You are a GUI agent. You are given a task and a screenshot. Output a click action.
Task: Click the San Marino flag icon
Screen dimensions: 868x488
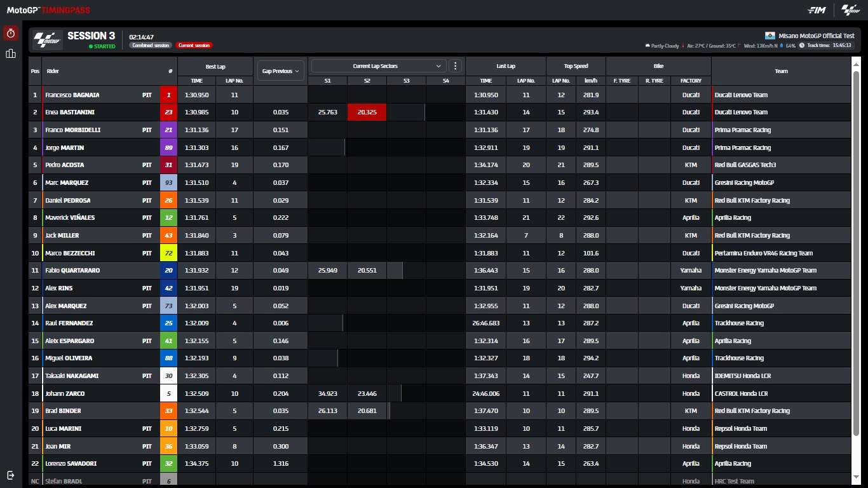(x=771, y=36)
